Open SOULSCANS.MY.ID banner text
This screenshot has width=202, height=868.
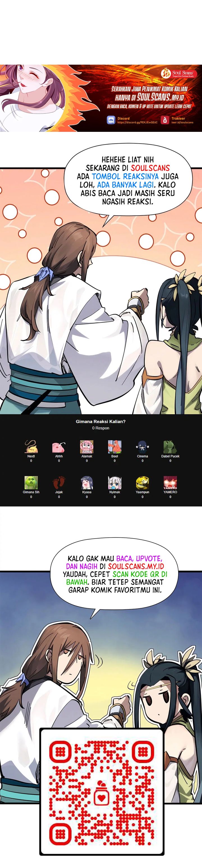tap(160, 97)
